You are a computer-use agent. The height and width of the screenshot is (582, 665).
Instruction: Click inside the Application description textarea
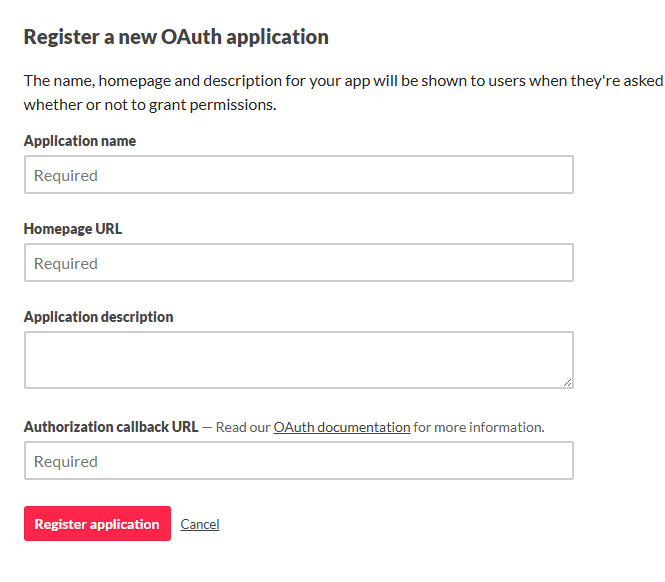pos(298,359)
